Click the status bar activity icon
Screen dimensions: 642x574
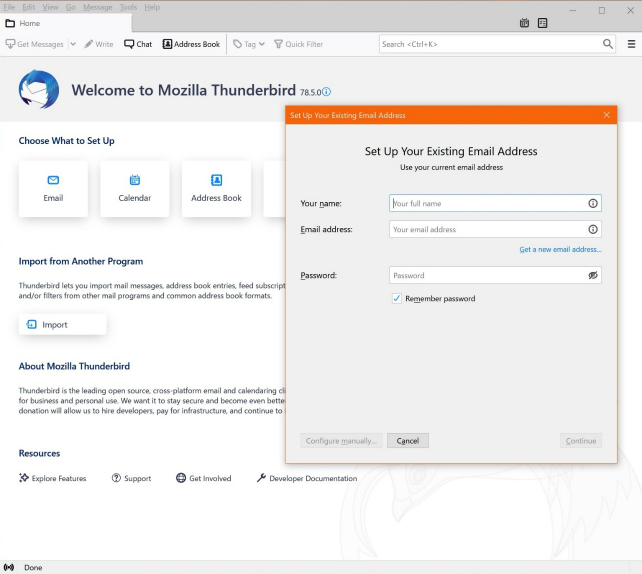(9, 567)
